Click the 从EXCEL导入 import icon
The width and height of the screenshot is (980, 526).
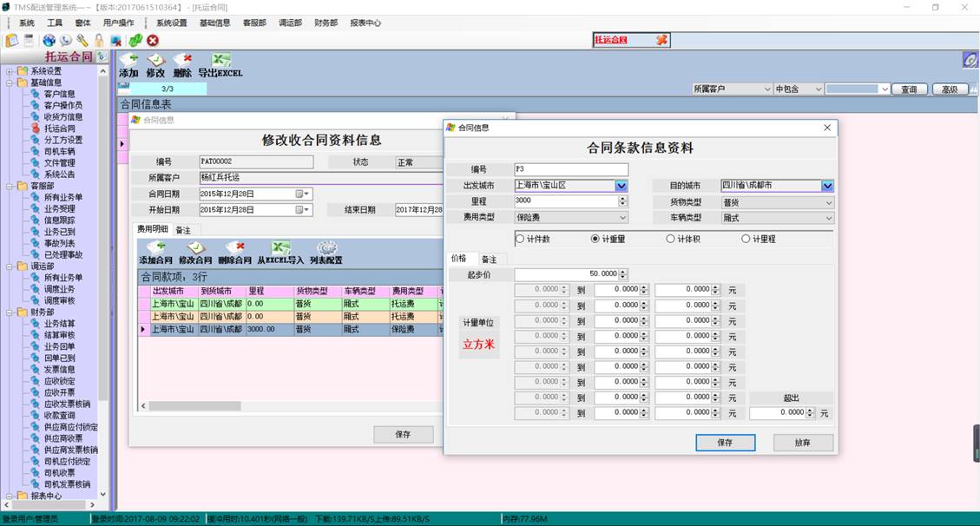point(280,249)
